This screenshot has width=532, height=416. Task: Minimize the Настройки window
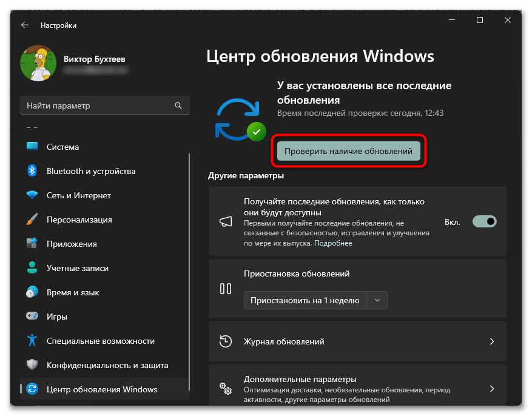pyautogui.click(x=452, y=20)
